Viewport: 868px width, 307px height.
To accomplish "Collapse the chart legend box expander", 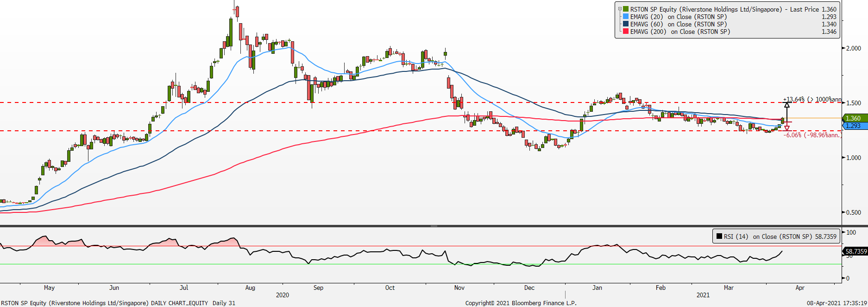I will (620, 9).
